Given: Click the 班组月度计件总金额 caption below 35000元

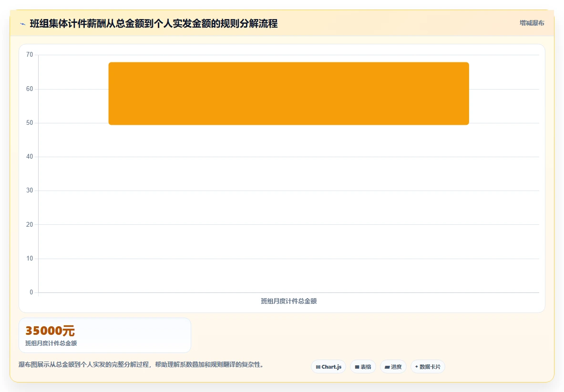Looking at the screenshot, I should [51, 343].
